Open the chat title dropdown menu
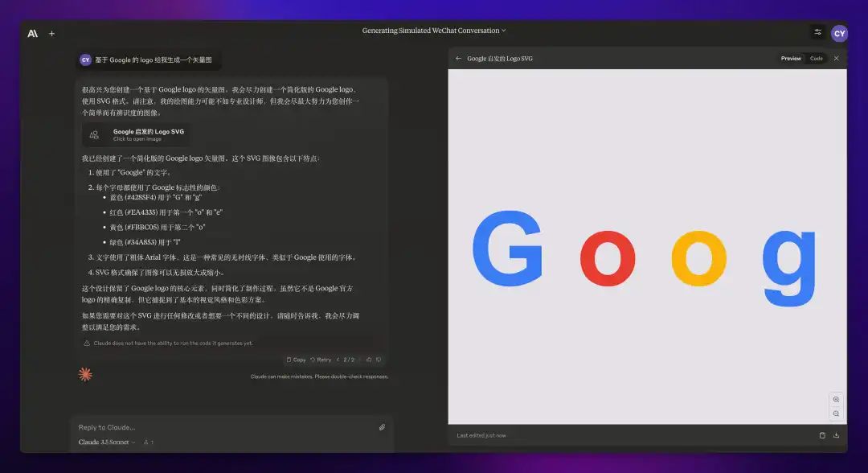868x473 pixels. pyautogui.click(x=433, y=31)
